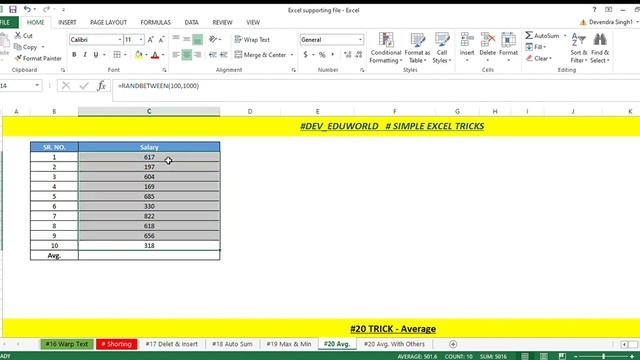The width and height of the screenshot is (640, 360).
Task: Click the Copy icon
Action: coord(18,47)
